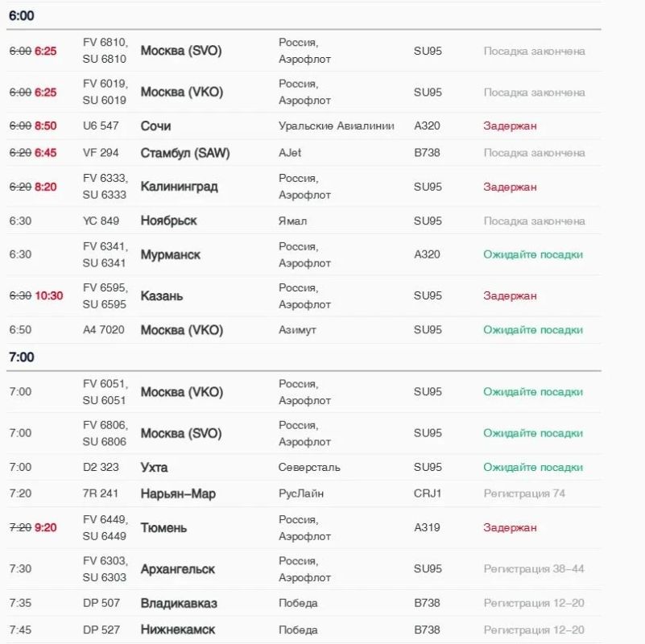Select the Казань delayed flight
Image resolution: width=645 pixels, height=644 pixels.
click(304, 295)
